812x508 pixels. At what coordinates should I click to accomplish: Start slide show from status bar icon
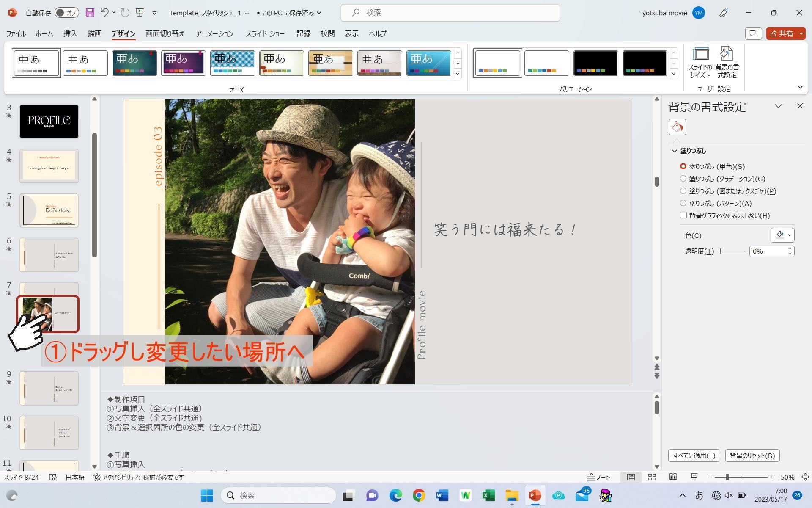click(694, 477)
